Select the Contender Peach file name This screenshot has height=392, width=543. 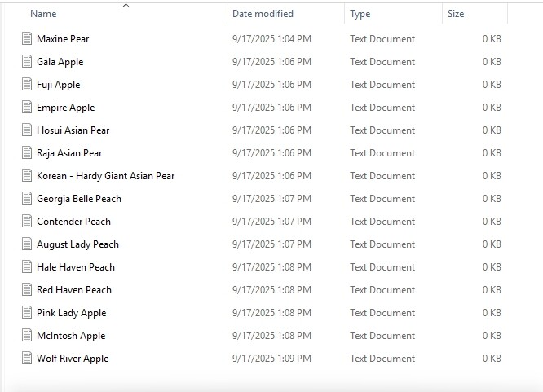pos(73,222)
